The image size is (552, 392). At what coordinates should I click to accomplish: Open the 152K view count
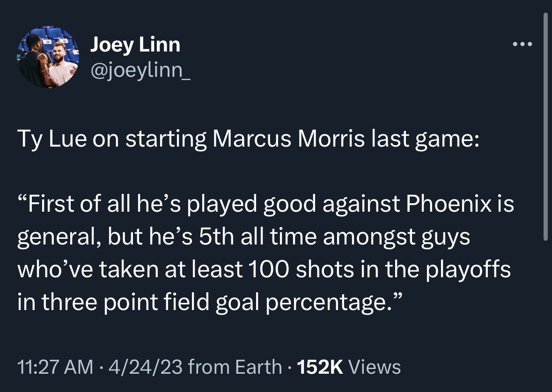(x=320, y=367)
